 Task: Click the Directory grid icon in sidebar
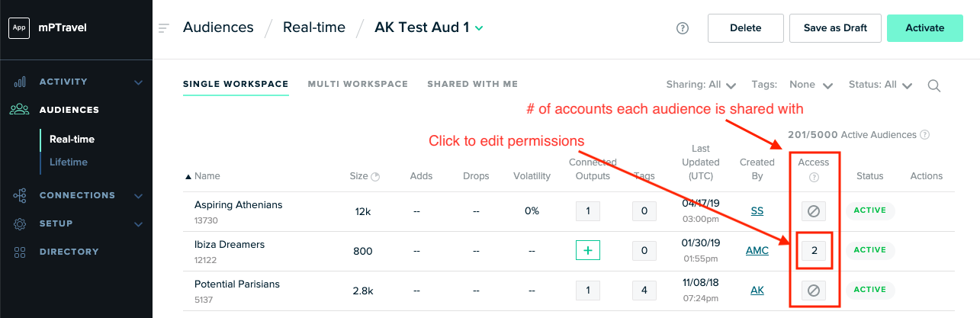[21, 252]
